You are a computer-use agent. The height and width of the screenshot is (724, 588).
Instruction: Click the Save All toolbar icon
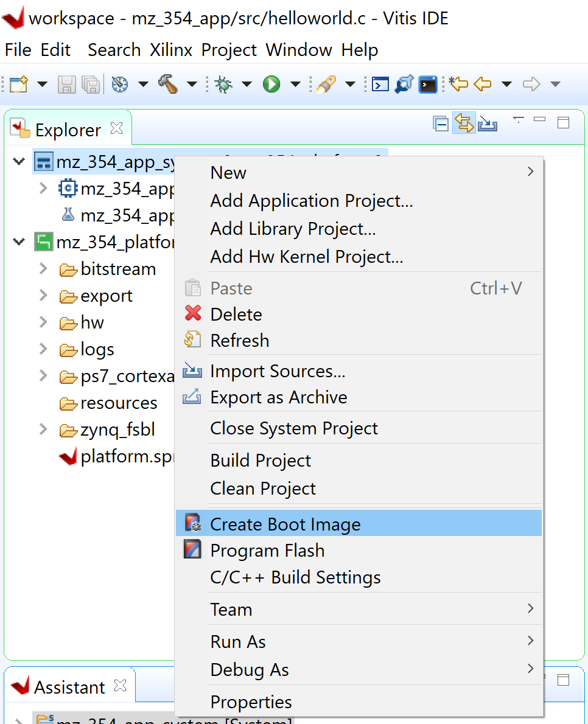pos(90,84)
